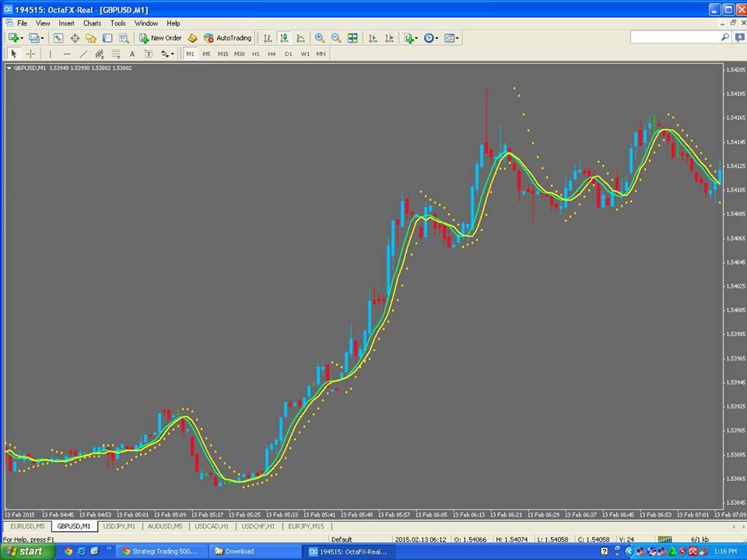Set the H1 timeframe
The height and width of the screenshot is (560, 747).
click(256, 54)
